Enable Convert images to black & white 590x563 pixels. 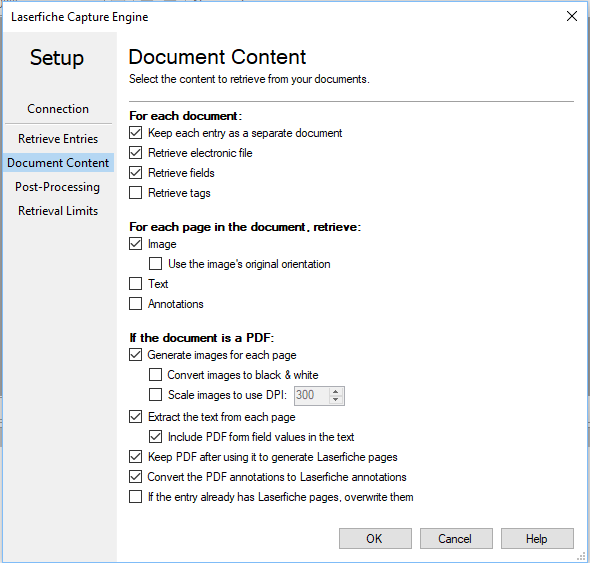tap(155, 375)
